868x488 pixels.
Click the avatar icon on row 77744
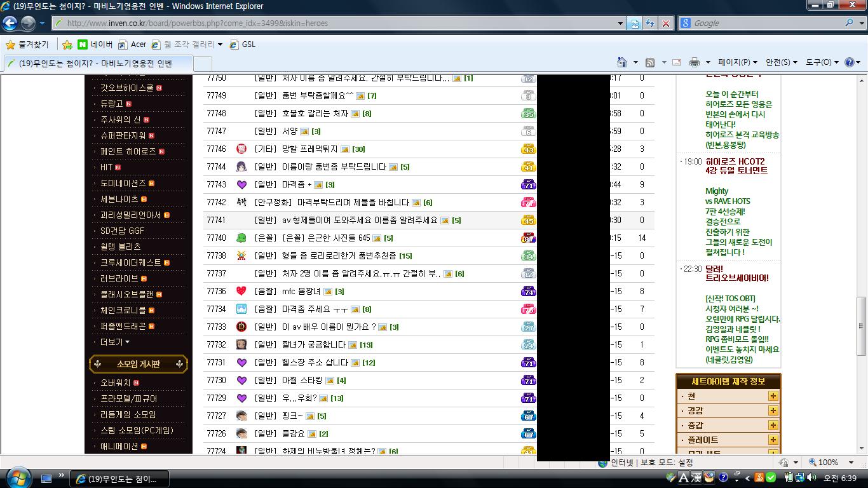tap(241, 167)
